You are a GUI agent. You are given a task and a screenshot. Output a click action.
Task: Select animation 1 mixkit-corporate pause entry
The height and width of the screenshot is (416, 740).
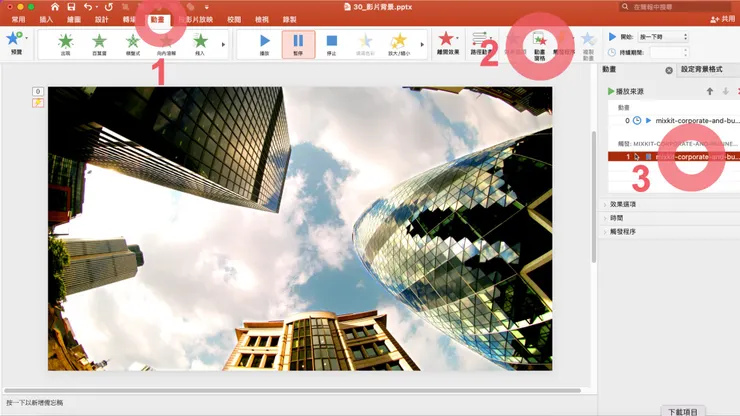[x=674, y=157]
